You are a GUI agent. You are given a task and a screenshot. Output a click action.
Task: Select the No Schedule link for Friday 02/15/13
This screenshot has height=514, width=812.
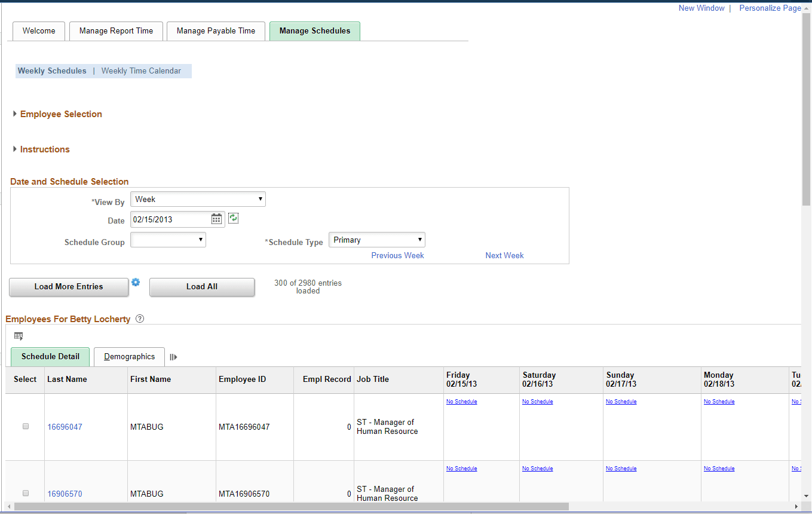461,401
